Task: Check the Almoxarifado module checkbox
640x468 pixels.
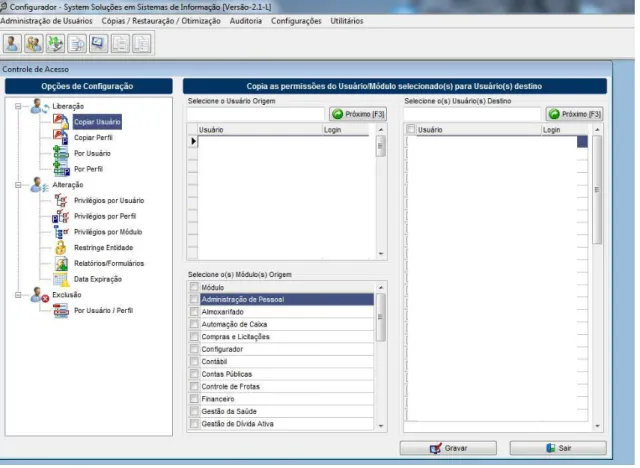Action: 194,313
